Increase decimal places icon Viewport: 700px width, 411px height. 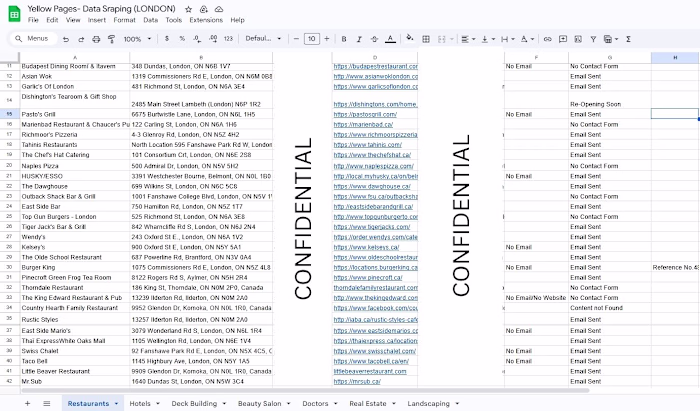213,39
